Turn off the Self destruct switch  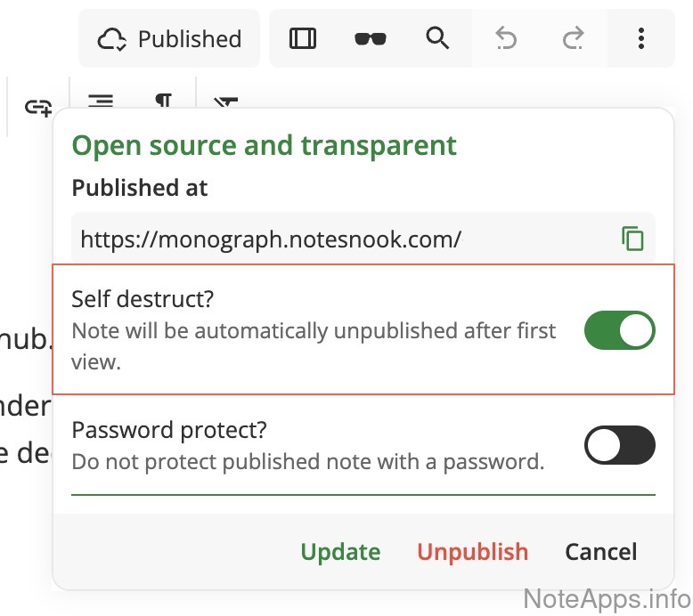click(x=619, y=330)
